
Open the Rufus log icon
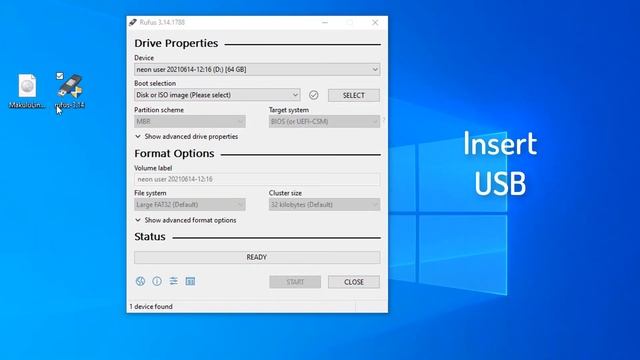[190, 281]
